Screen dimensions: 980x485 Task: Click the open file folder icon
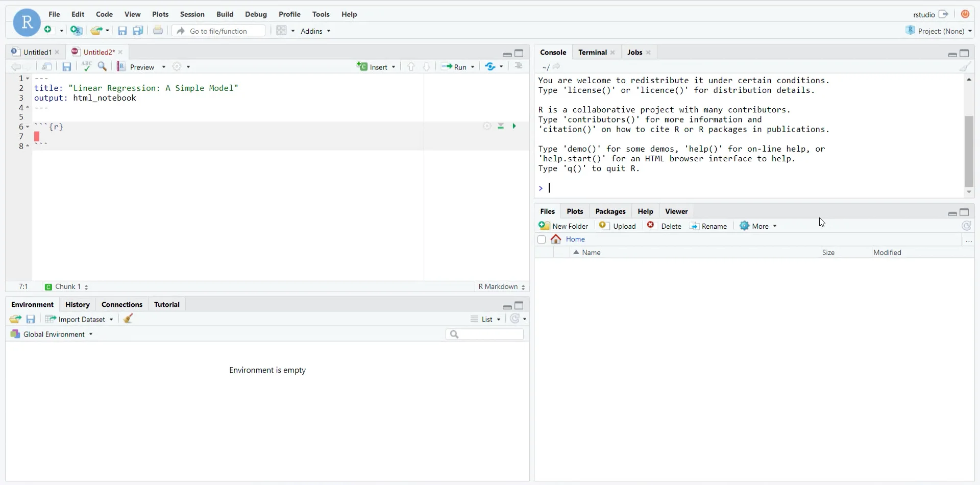[x=96, y=31]
